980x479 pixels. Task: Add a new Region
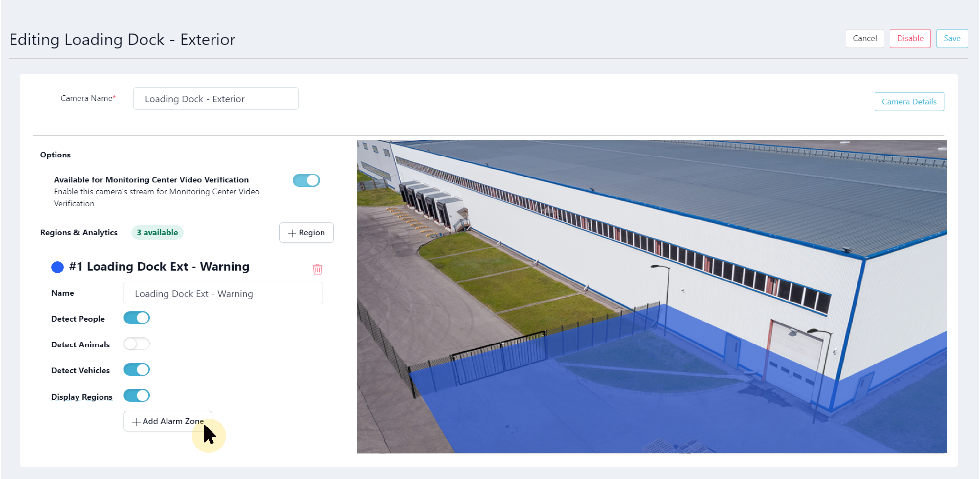coord(306,232)
